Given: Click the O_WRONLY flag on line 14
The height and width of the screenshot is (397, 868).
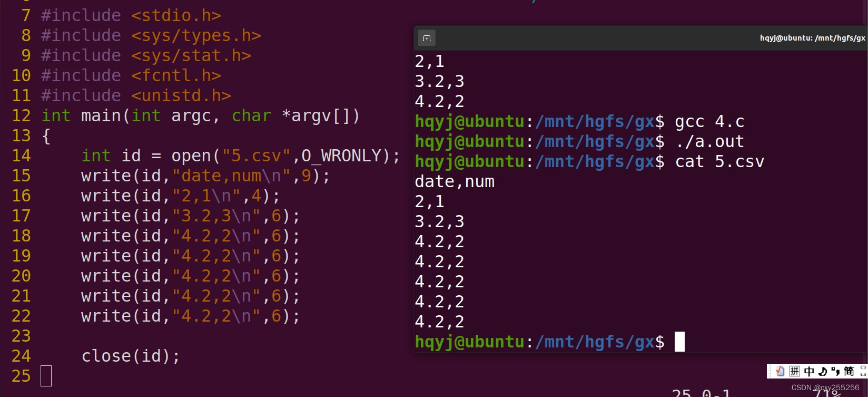Looking at the screenshot, I should coord(341,156).
